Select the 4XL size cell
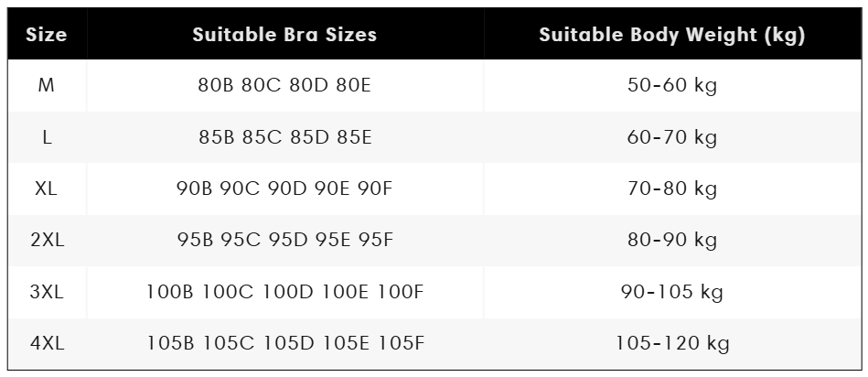 47,344
